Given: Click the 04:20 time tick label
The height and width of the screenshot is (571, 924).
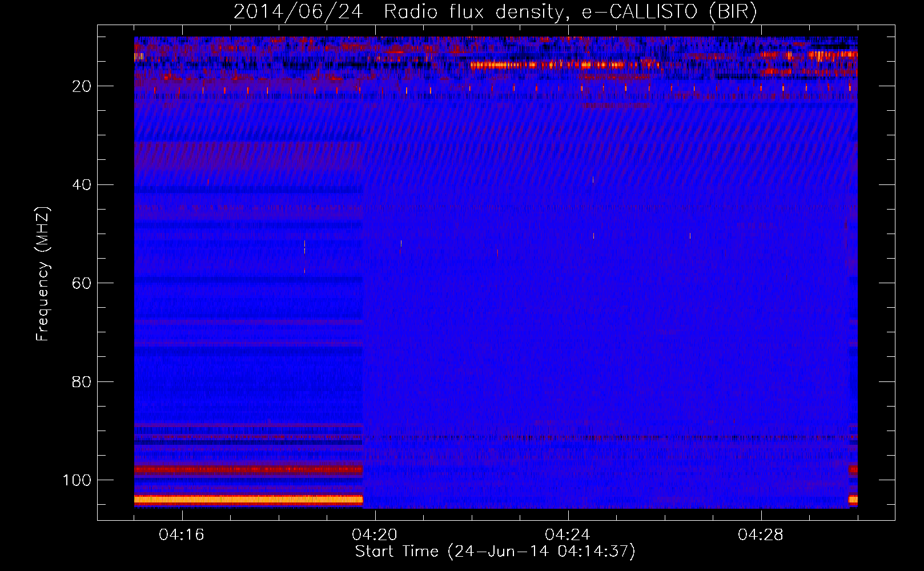Looking at the screenshot, I should 375,535.
